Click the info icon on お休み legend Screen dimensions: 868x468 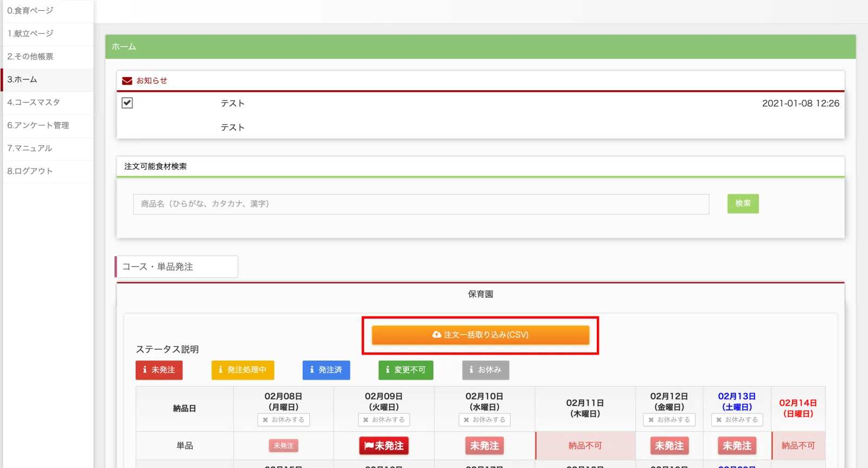click(471, 370)
